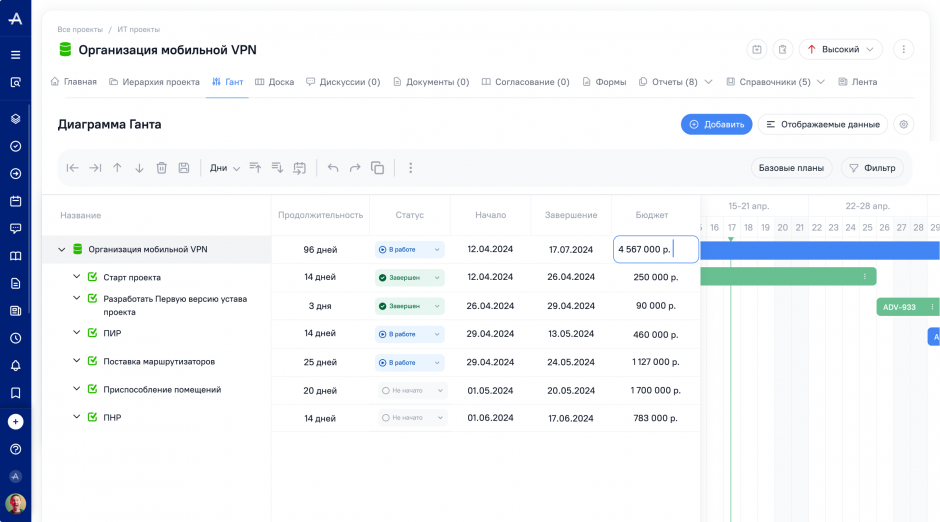The width and height of the screenshot is (940, 522).
Task: Collapse the Организация мобильной VPN tree row
Action: 61,249
